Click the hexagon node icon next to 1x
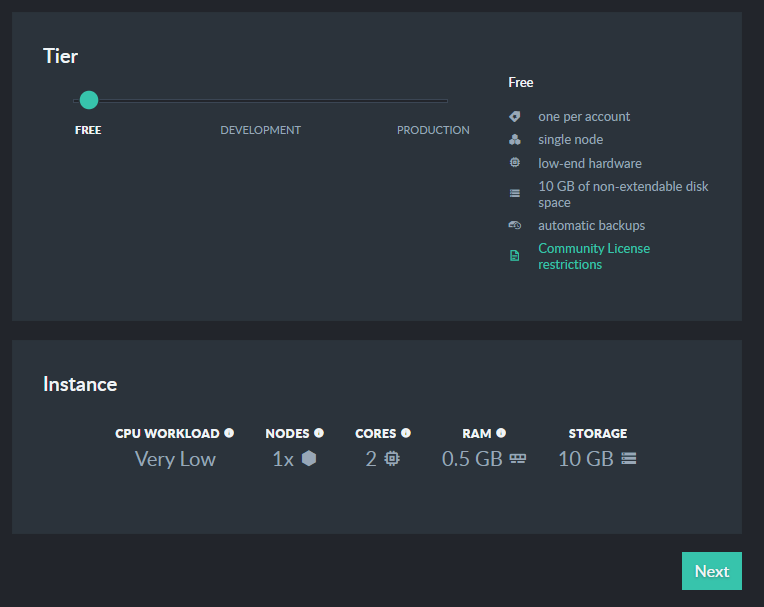The width and height of the screenshot is (764, 607). [x=309, y=458]
